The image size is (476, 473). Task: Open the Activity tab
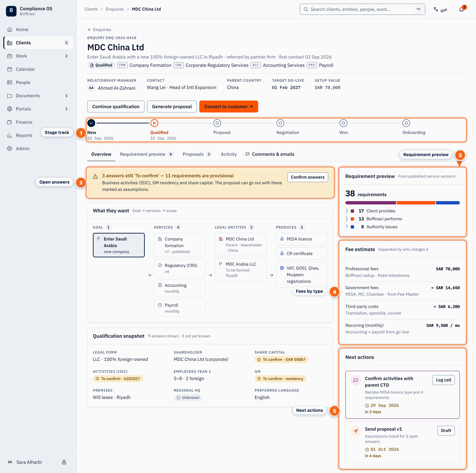pos(229,154)
